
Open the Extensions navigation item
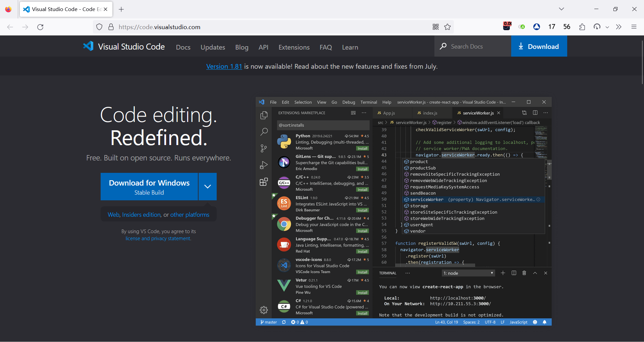294,47
